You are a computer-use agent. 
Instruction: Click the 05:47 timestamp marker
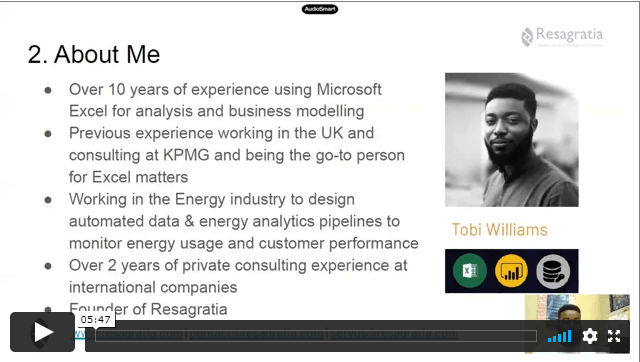coord(96,320)
